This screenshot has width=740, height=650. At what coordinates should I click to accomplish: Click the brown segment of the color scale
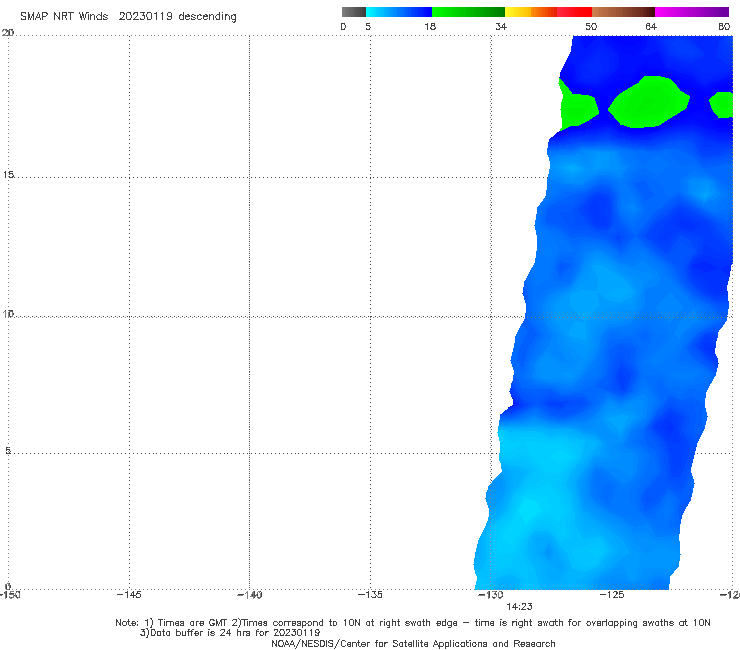tap(623, 12)
